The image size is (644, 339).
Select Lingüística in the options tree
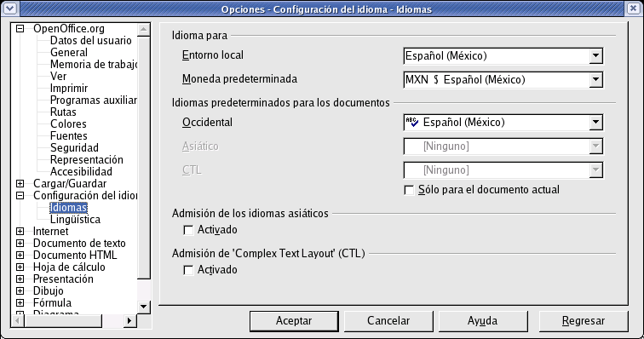[x=75, y=220]
